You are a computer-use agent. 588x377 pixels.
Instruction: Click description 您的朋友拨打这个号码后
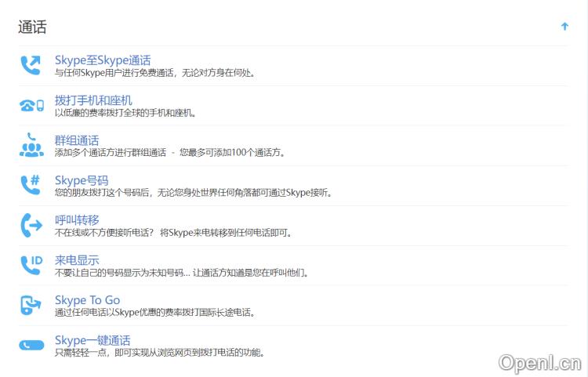tap(193, 193)
